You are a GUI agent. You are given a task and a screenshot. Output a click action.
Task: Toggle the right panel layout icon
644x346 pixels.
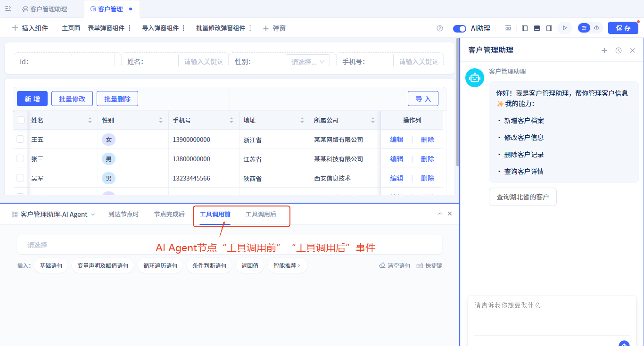(549, 28)
